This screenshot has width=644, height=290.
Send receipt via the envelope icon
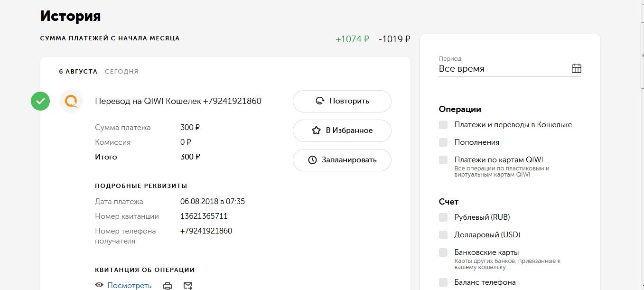(188, 286)
